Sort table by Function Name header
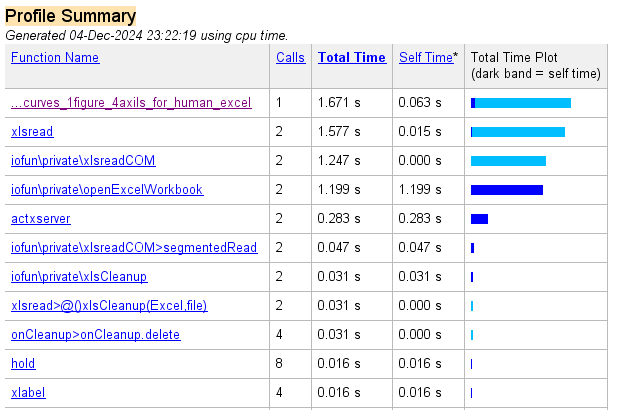This screenshot has height=410, width=625. (x=55, y=57)
